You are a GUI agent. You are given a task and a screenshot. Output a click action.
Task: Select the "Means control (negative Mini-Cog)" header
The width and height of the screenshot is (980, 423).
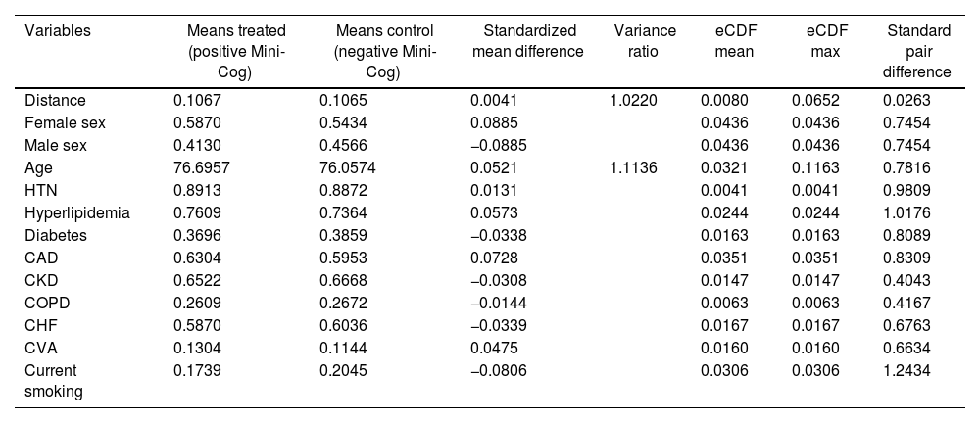click(x=384, y=51)
